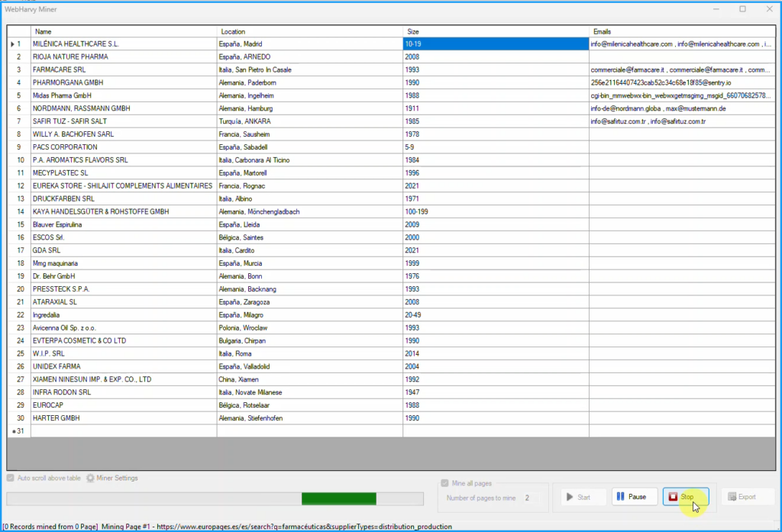Select the España, Madrid location cell
Screen dimensions: 782x532
pyautogui.click(x=267, y=44)
